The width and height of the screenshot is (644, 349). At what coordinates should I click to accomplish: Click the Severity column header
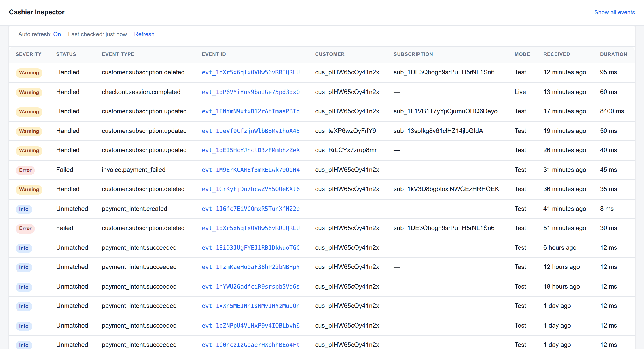(28, 54)
